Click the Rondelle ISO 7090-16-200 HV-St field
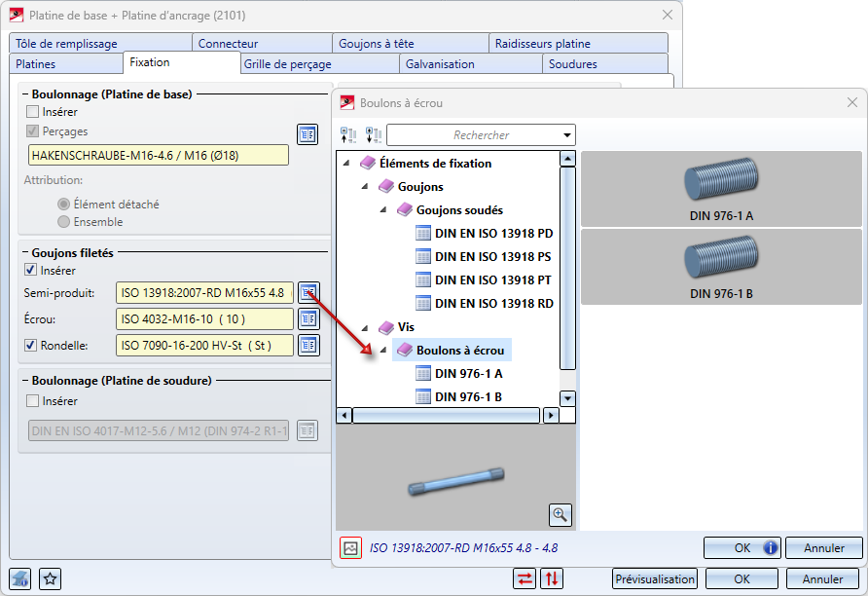Viewport: 868px width, 596px height. 204,345
